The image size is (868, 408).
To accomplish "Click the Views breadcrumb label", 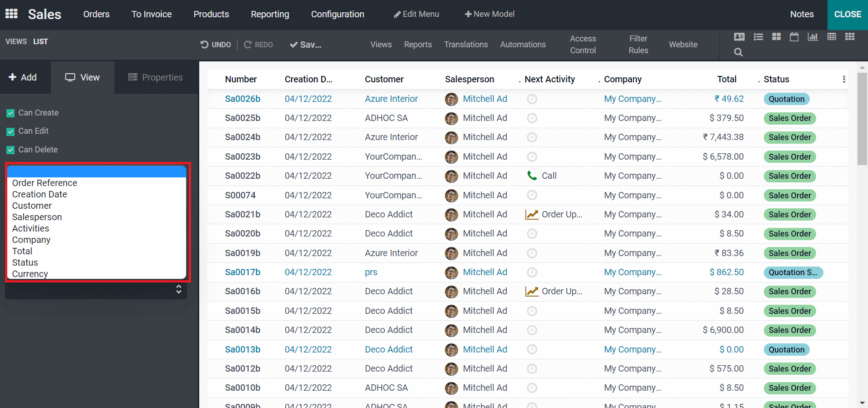I will coord(16,41).
